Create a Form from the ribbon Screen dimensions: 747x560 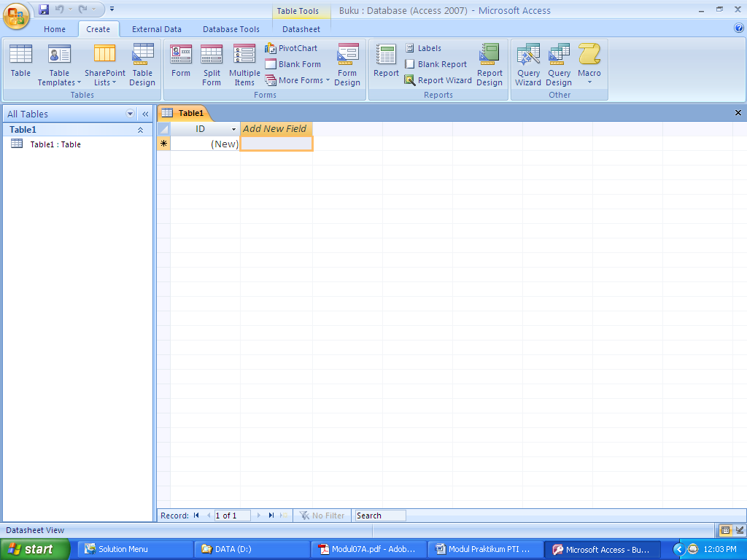(181, 61)
